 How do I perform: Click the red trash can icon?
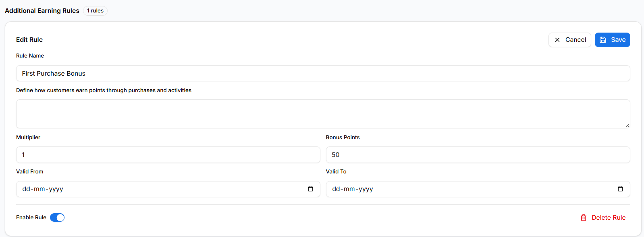click(x=583, y=218)
